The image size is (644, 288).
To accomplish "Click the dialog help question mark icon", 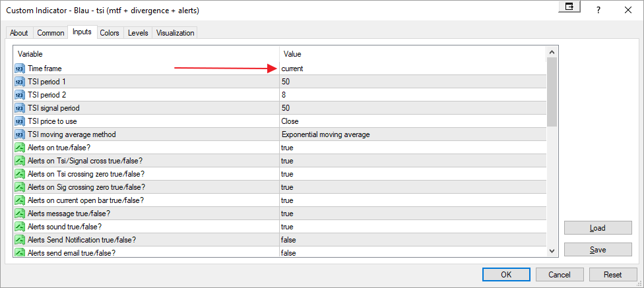I will pyautogui.click(x=598, y=10).
